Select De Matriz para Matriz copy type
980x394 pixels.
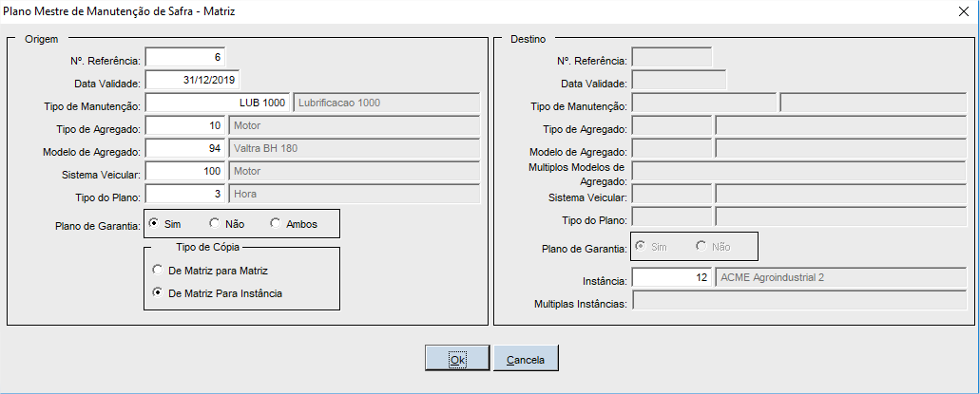[158, 271]
